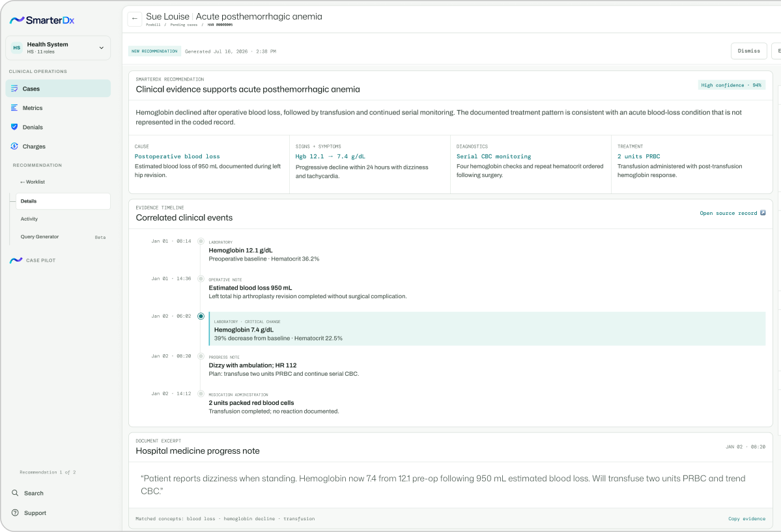Click Hgb 12.1 → 7.4 g/dL value
The height and width of the screenshot is (532, 781).
(x=330, y=156)
